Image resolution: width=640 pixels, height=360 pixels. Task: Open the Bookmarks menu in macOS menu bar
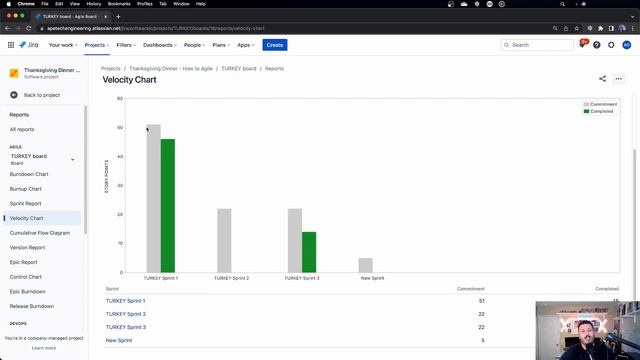(119, 4)
